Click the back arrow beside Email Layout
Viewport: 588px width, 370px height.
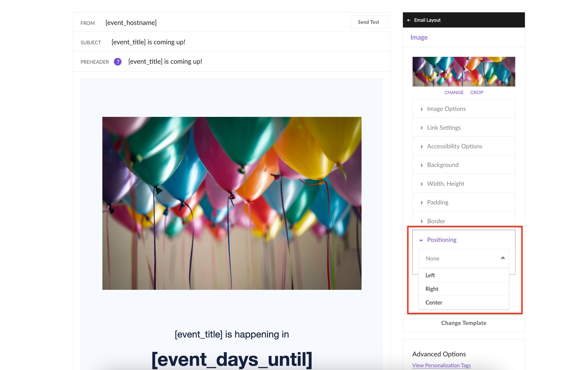click(x=409, y=20)
